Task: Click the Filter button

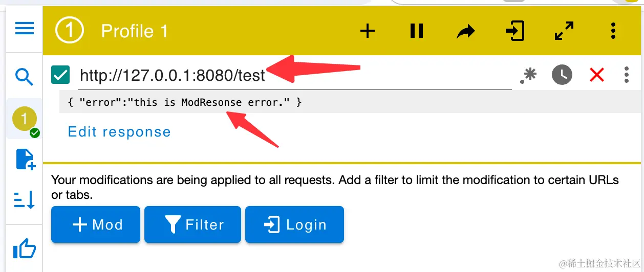Action: pyautogui.click(x=192, y=224)
